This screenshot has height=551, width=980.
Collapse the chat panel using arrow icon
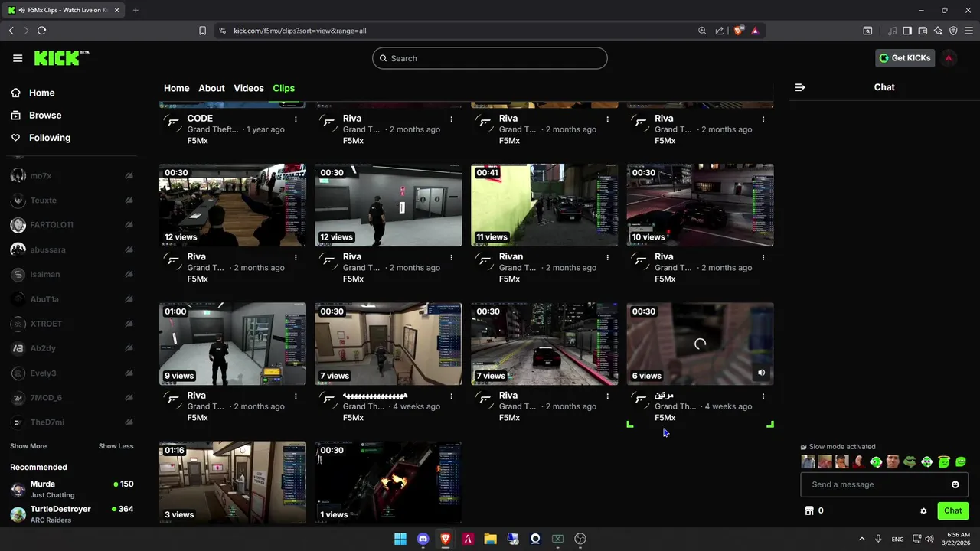tap(800, 87)
